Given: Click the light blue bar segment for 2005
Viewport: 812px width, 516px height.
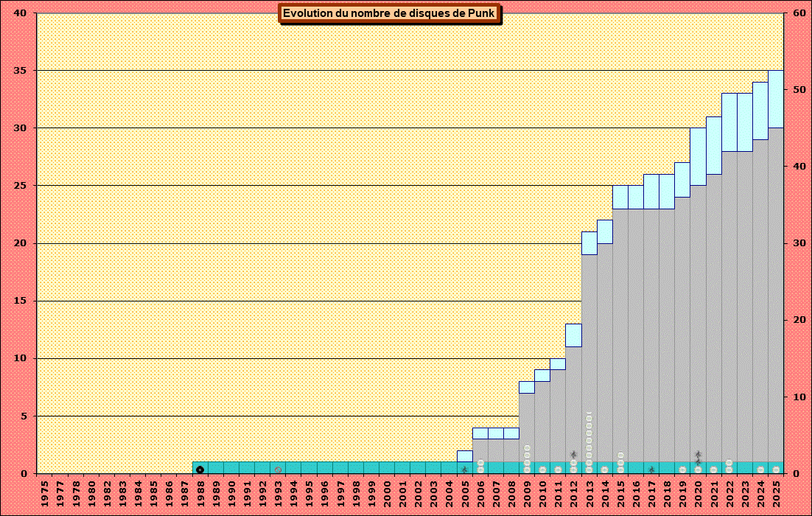Looking at the screenshot, I should (x=464, y=456).
